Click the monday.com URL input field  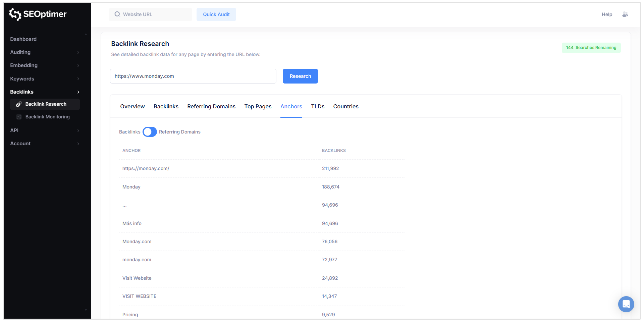coord(193,76)
